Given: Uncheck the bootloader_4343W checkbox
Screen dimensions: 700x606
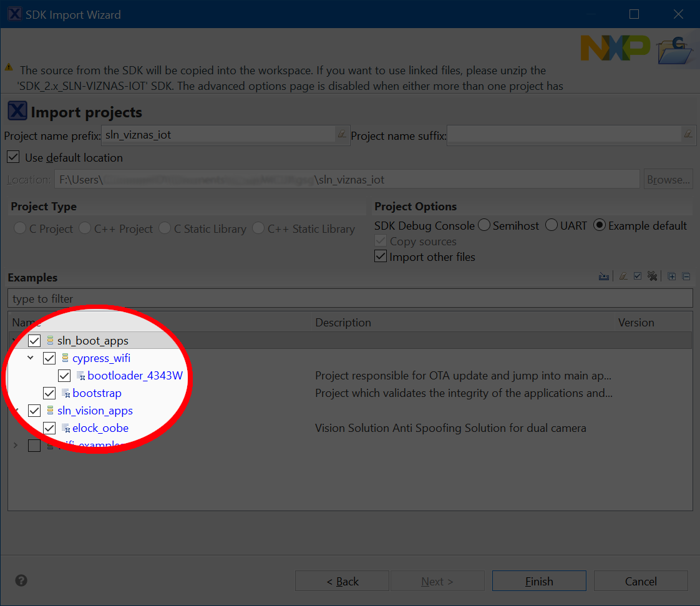Looking at the screenshot, I should point(64,376).
